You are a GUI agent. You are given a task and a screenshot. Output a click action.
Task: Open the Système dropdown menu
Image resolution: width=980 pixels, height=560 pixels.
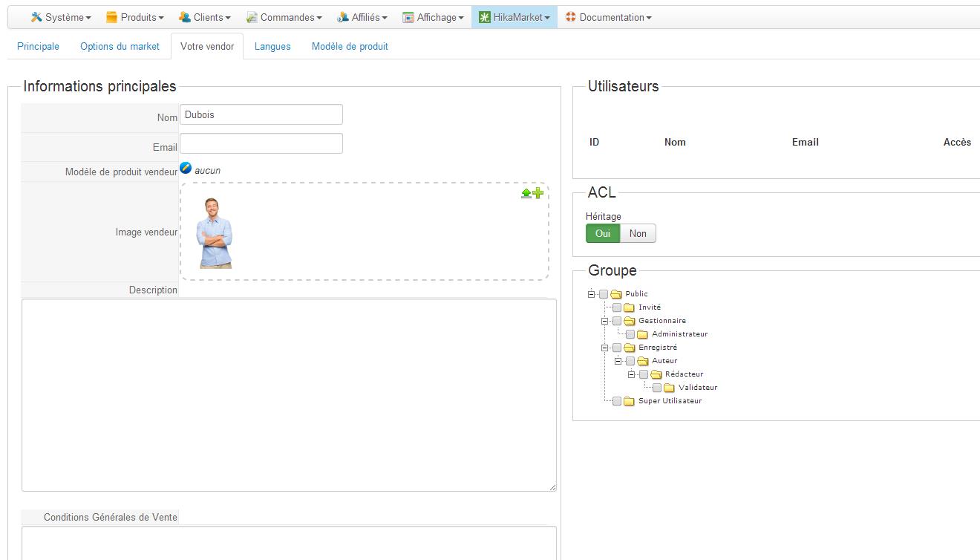coord(61,17)
